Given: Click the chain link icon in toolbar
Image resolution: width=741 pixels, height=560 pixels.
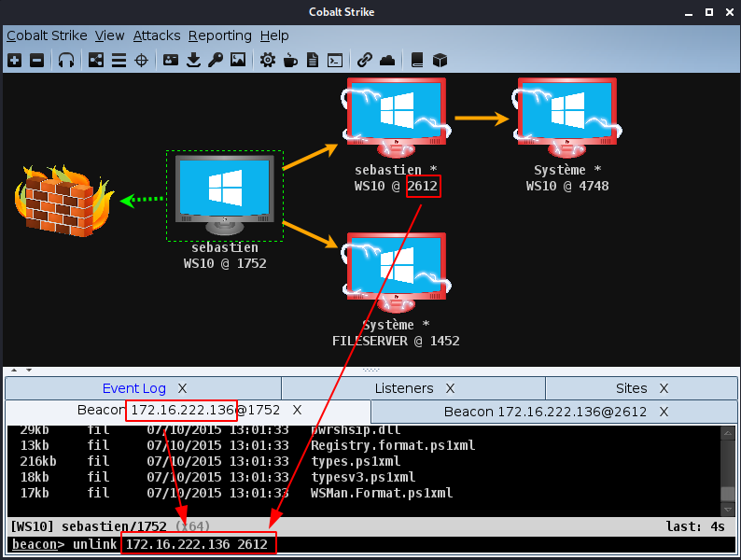Looking at the screenshot, I should 365,60.
